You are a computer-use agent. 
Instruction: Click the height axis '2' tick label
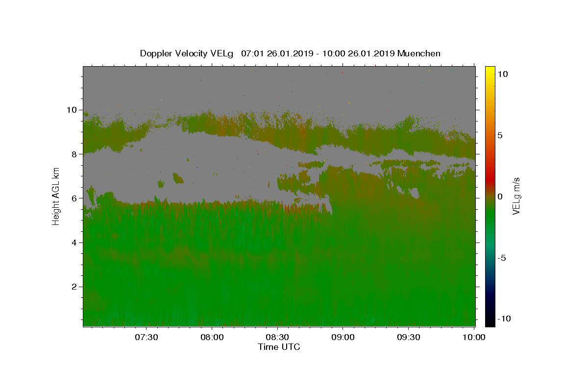75,287
